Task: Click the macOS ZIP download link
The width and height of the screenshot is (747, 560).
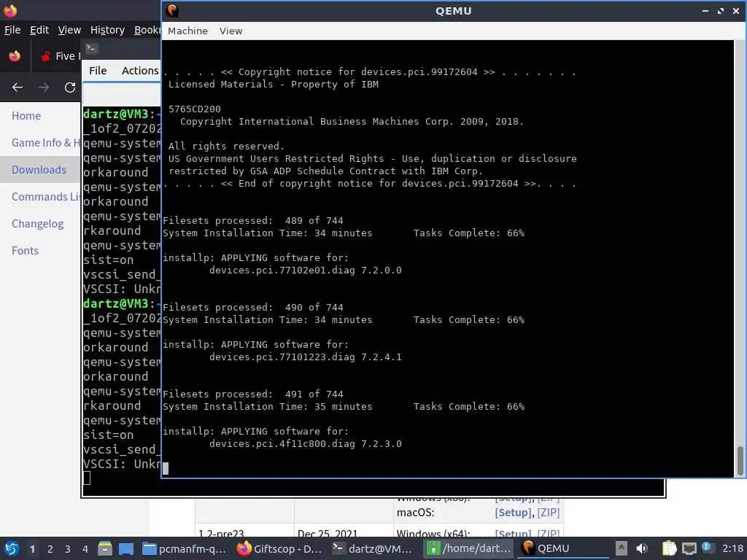Action: click(549, 513)
